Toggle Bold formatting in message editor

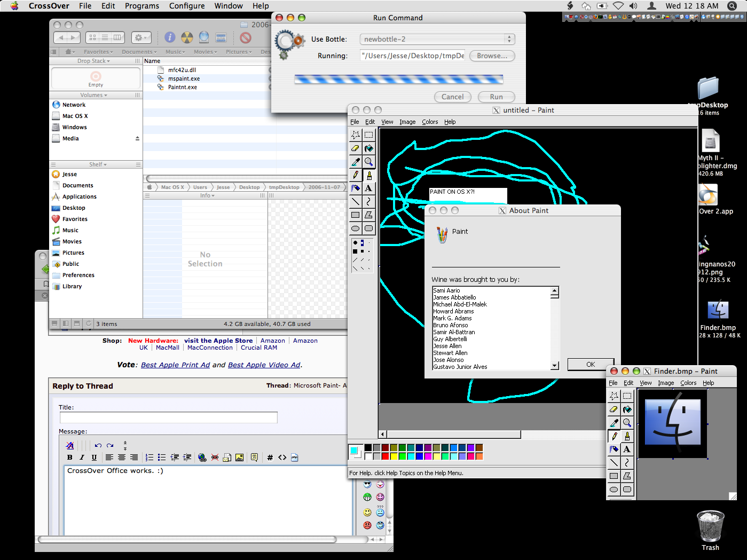coord(69,458)
